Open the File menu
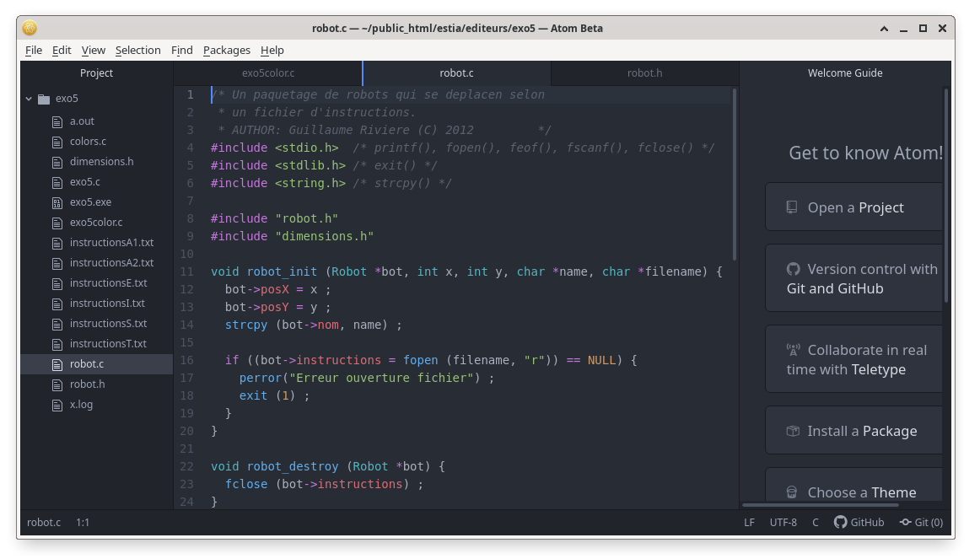This screenshot has height=559, width=980. pos(34,50)
